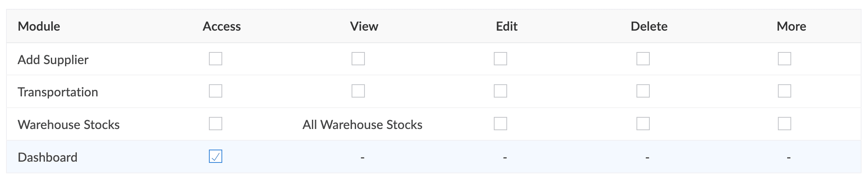868x179 pixels.
Task: Allow Edit permission for Transportation
Action: [500, 91]
